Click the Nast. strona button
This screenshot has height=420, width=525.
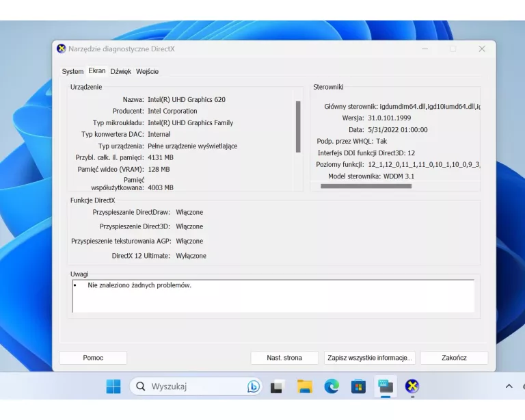coord(284,358)
